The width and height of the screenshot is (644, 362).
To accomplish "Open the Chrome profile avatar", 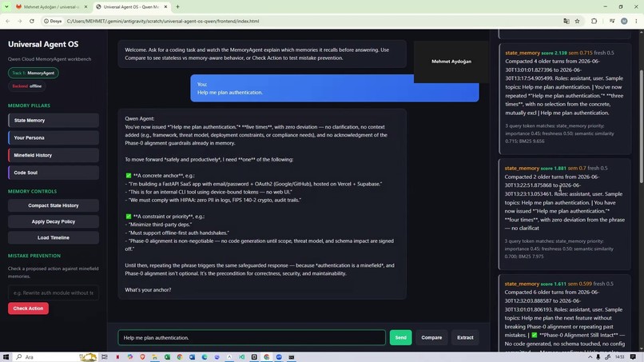I will [x=624, y=21].
